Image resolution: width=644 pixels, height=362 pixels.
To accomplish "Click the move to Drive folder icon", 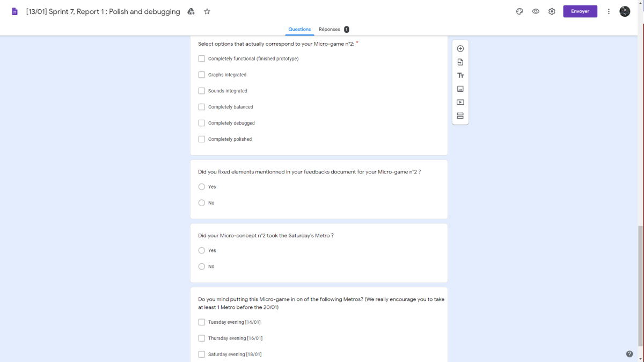I will pos(191,11).
